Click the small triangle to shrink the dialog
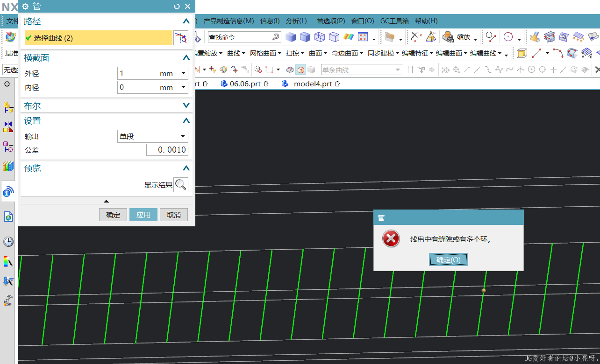The height and width of the screenshot is (364, 600). [x=106, y=201]
